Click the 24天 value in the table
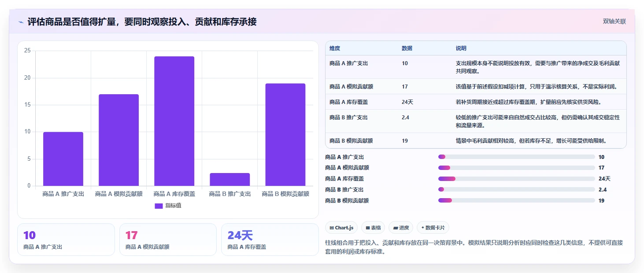644x273 pixels. click(x=407, y=102)
